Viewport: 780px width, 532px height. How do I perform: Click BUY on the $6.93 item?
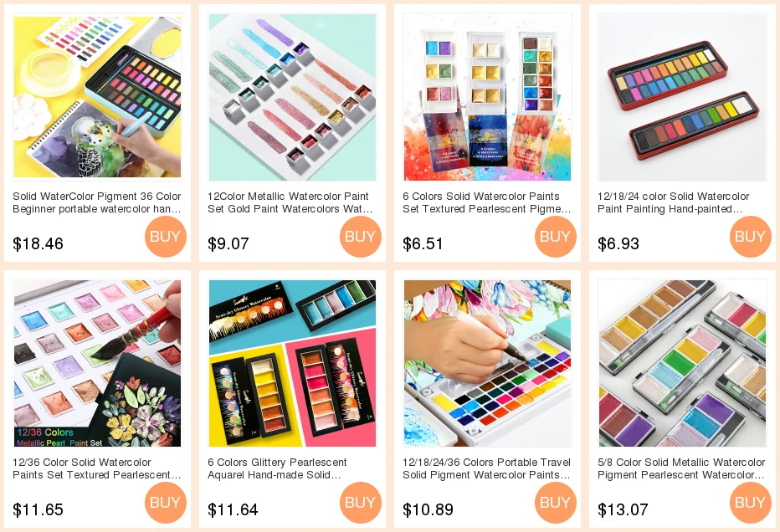pos(750,237)
